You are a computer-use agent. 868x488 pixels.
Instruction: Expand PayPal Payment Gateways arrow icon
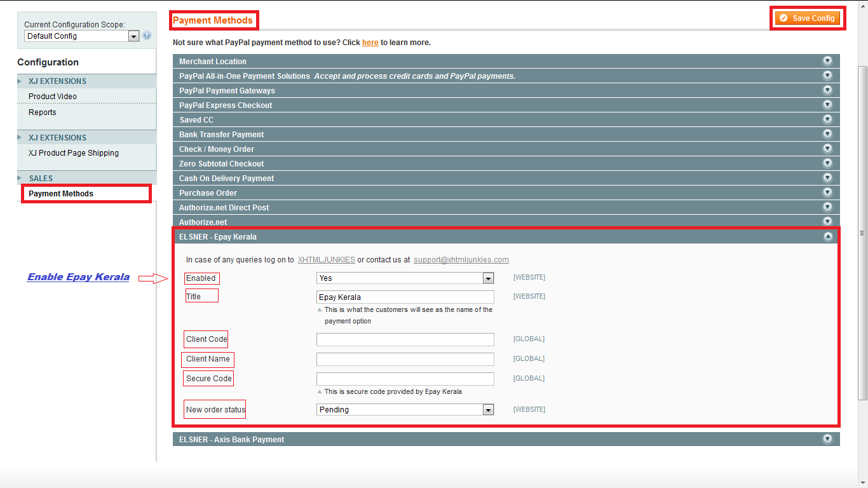point(827,90)
